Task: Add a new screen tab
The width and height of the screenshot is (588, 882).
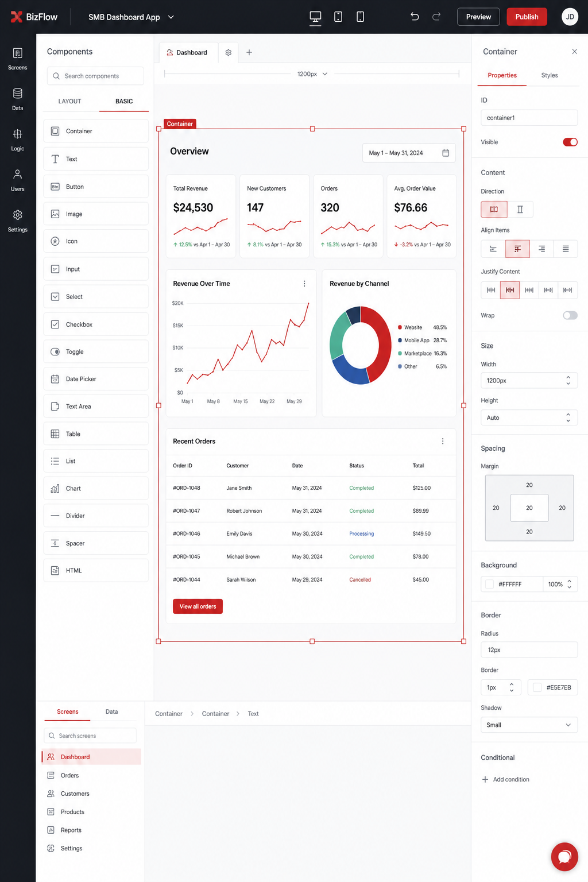Action: 249,52
